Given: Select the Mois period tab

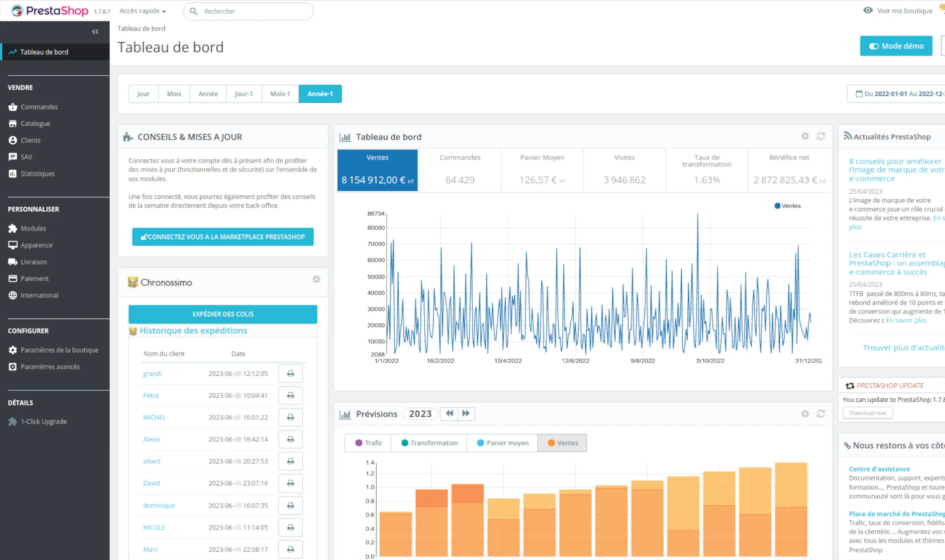Looking at the screenshot, I should pos(174,94).
